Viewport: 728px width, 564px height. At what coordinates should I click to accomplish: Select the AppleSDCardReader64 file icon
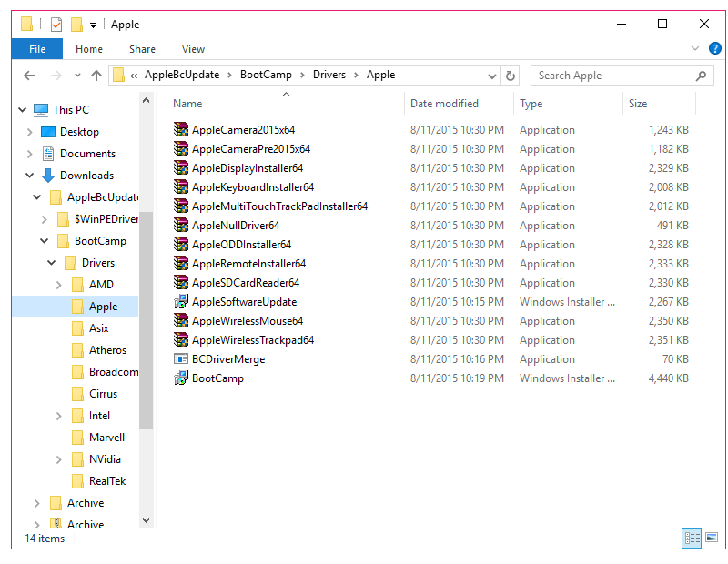point(180,282)
